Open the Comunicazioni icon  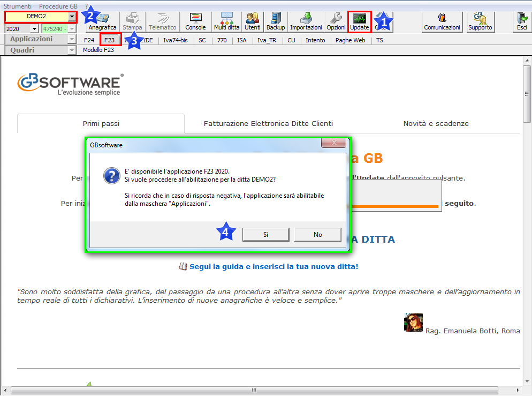tap(442, 22)
